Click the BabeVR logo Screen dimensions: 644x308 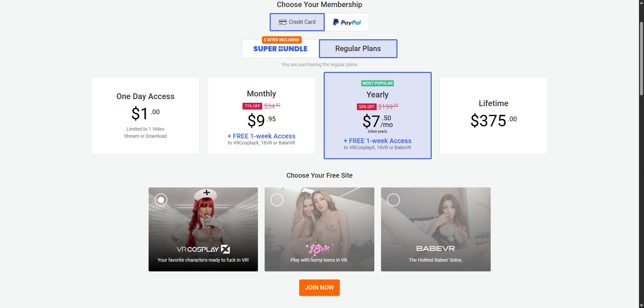click(435, 249)
